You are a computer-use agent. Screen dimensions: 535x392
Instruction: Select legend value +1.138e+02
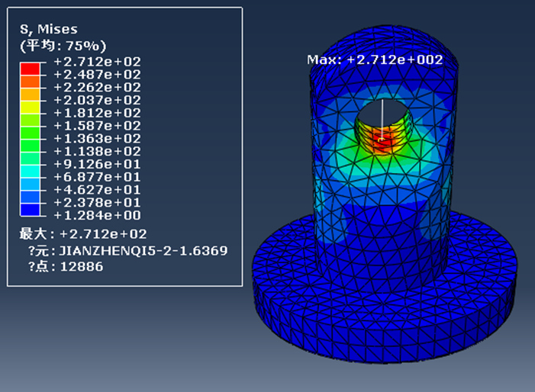point(97,151)
